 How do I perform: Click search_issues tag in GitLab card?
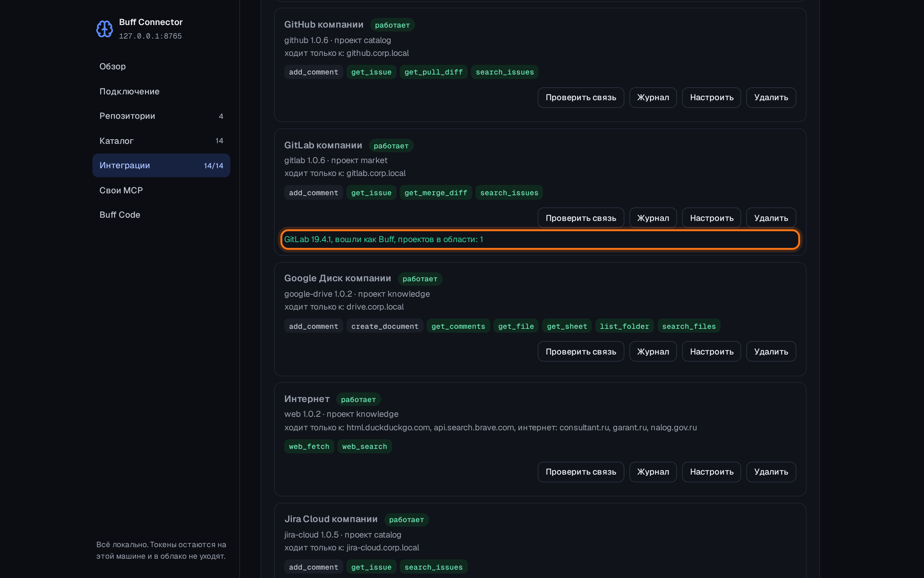click(x=509, y=193)
